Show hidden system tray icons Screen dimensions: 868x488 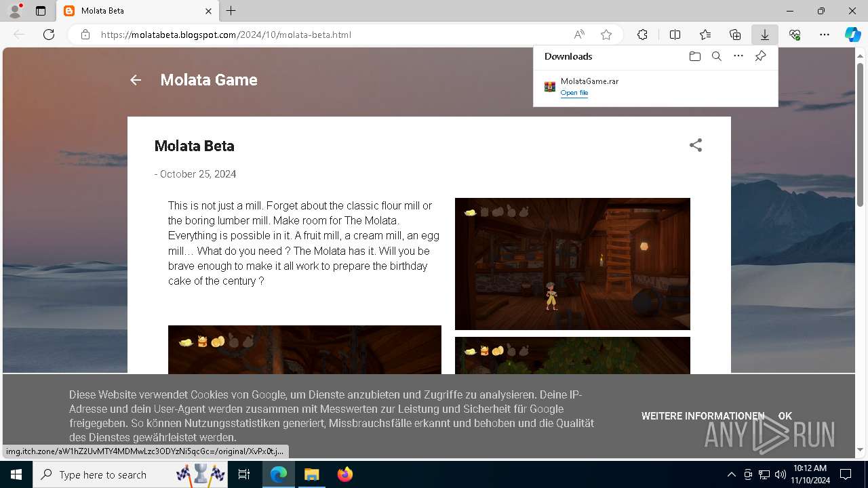click(x=731, y=474)
